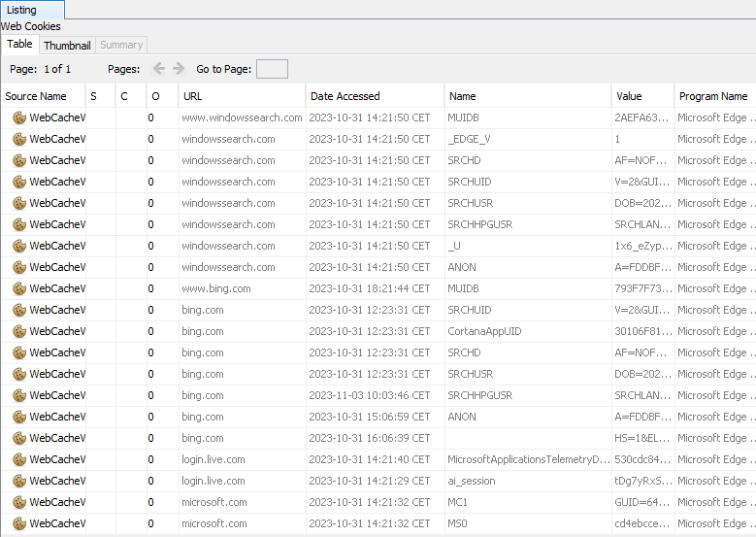Click the cookie icon in the CortanaAppUID row
The image size is (756, 537).
coord(18,331)
